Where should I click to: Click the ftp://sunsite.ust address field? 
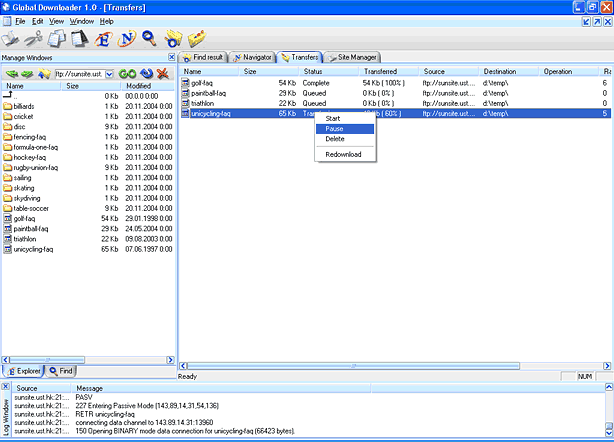coord(80,74)
